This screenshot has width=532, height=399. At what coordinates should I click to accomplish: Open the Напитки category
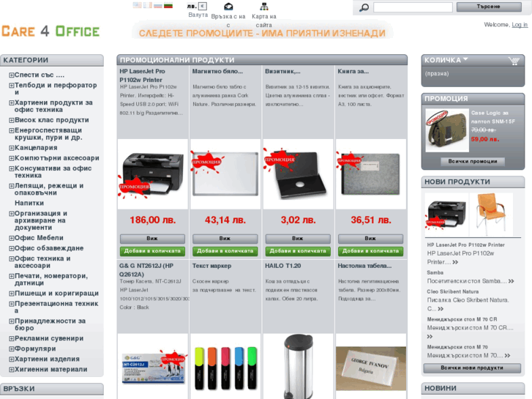(x=29, y=203)
